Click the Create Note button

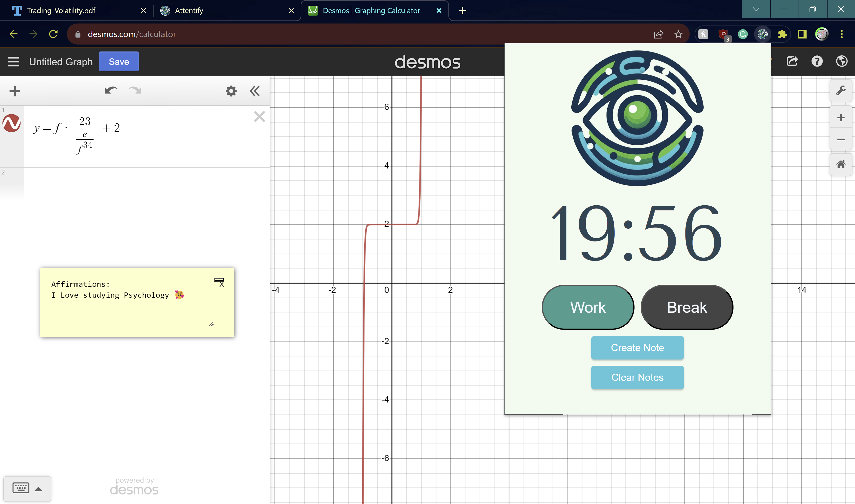click(x=637, y=347)
